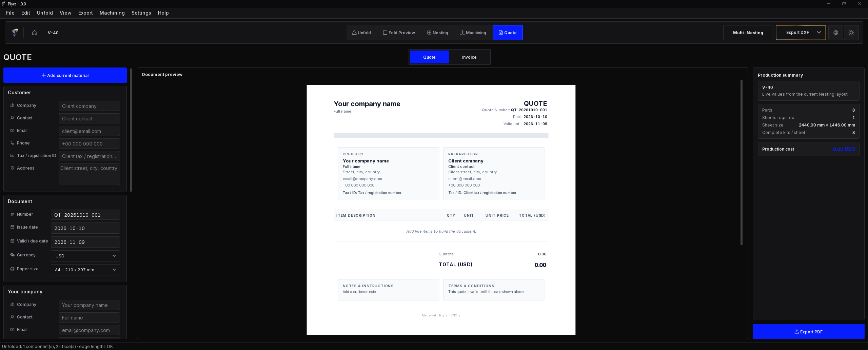
Task: Click the customer phone number field
Action: pos(89,143)
